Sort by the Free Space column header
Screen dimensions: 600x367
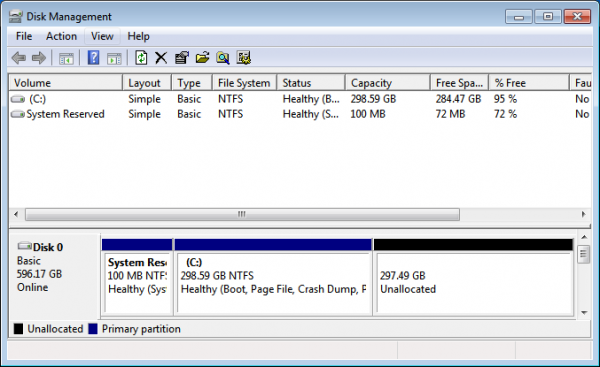(x=459, y=83)
